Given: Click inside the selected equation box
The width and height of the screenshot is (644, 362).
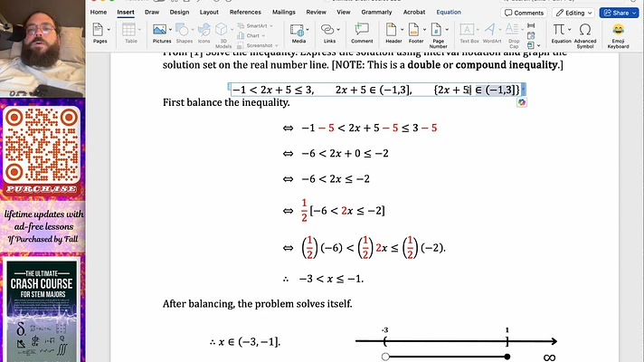Looking at the screenshot, I should [x=375, y=90].
